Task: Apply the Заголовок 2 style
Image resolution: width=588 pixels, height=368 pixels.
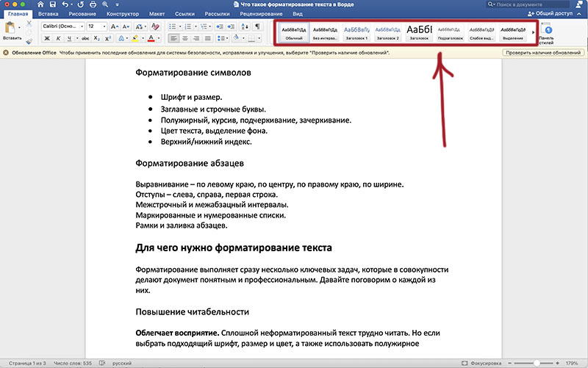Action: 388,32
